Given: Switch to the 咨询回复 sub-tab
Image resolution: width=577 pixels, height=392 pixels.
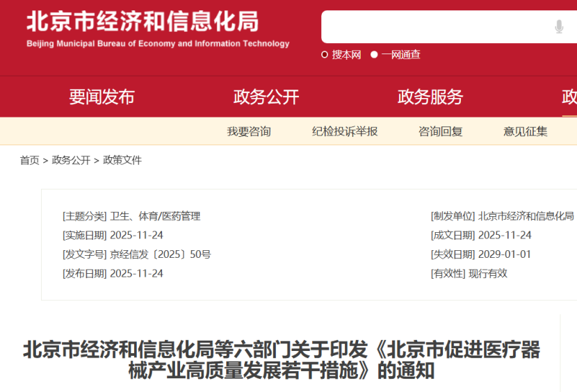Looking at the screenshot, I should (441, 131).
